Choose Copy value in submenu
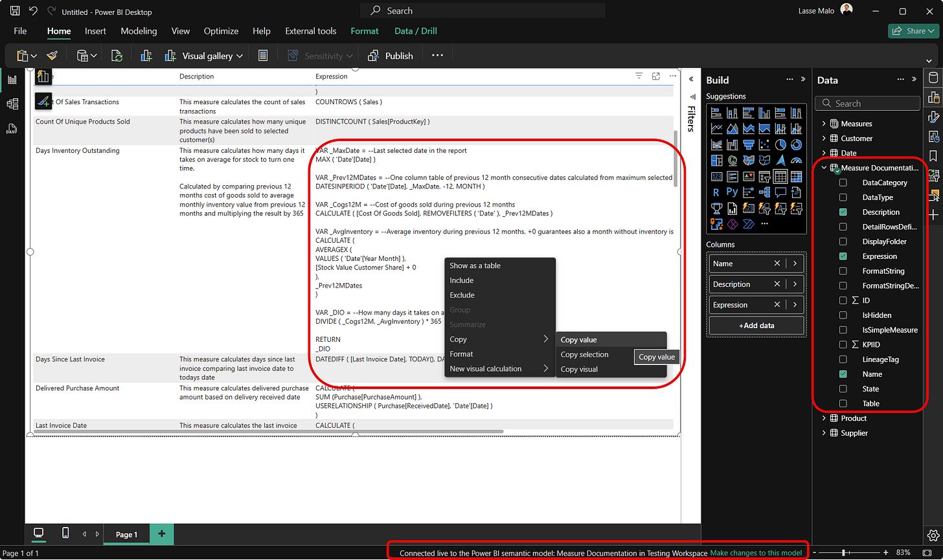Screen dimensions: 943x560 coord(611,340)
